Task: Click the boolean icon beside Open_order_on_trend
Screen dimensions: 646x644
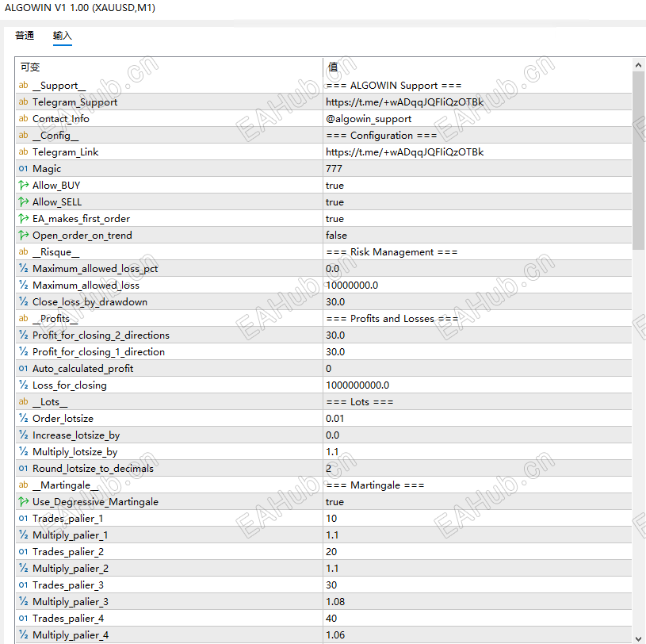Action: click(24, 236)
